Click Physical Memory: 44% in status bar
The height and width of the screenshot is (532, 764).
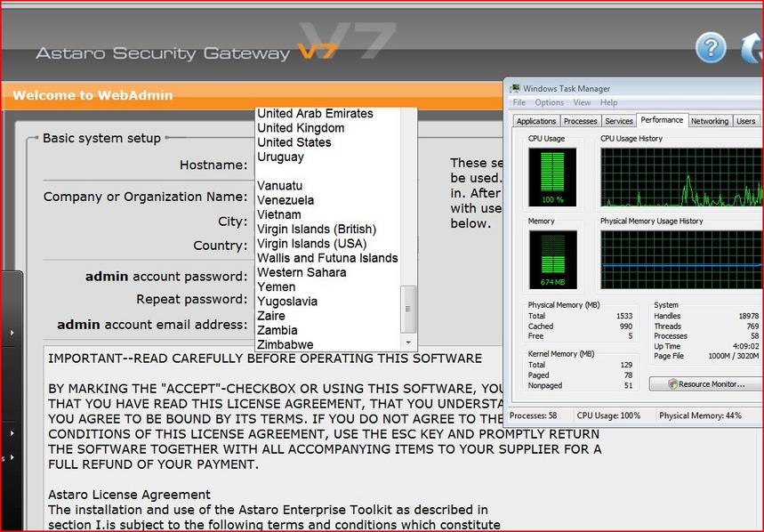(700, 415)
